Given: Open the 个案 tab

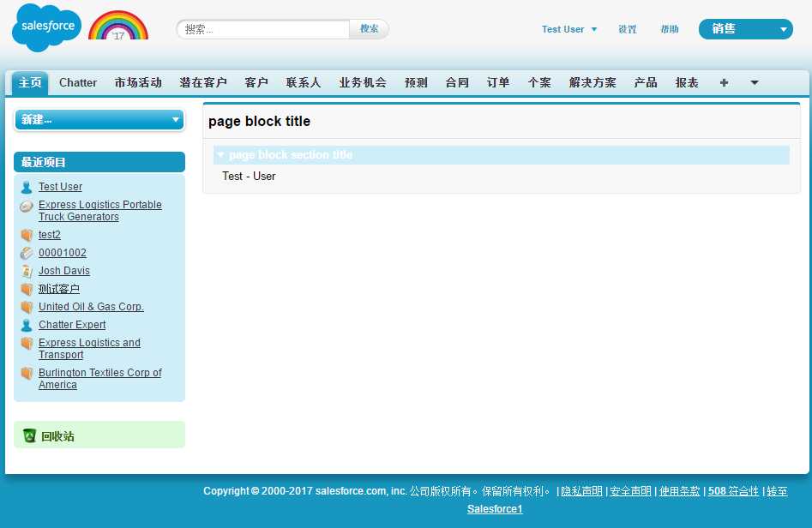Looking at the screenshot, I should click(539, 83).
